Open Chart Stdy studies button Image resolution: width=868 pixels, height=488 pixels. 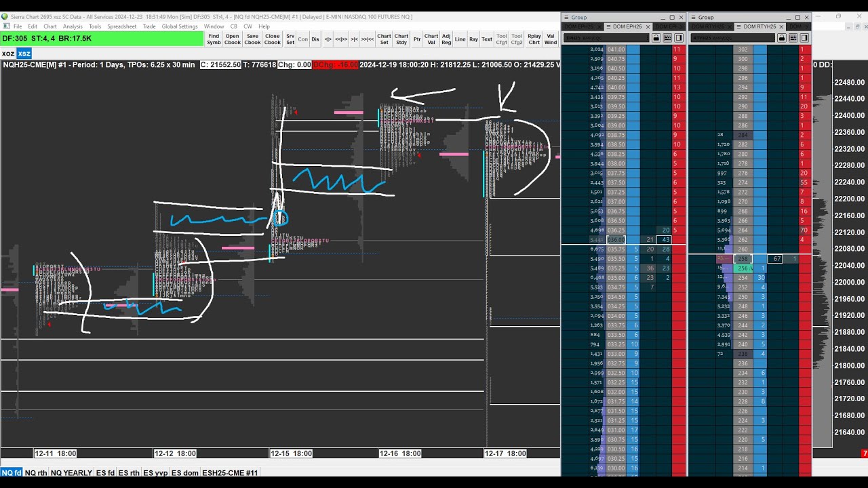click(401, 39)
